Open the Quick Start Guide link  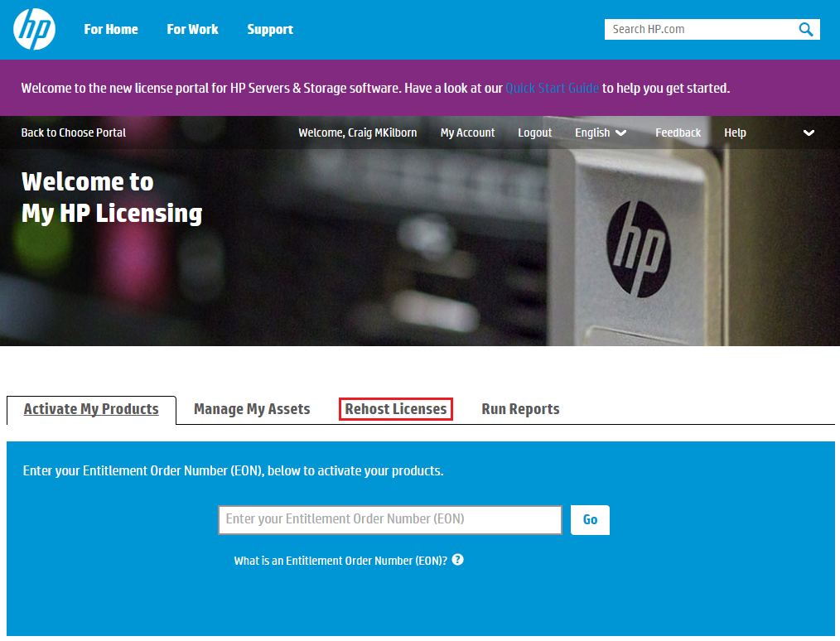tap(552, 88)
